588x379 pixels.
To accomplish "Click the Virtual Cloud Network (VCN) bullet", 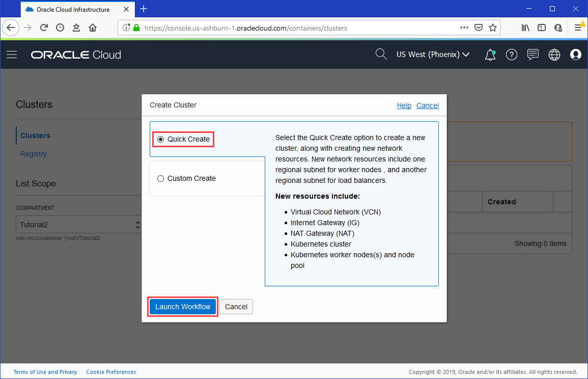I will 335,212.
